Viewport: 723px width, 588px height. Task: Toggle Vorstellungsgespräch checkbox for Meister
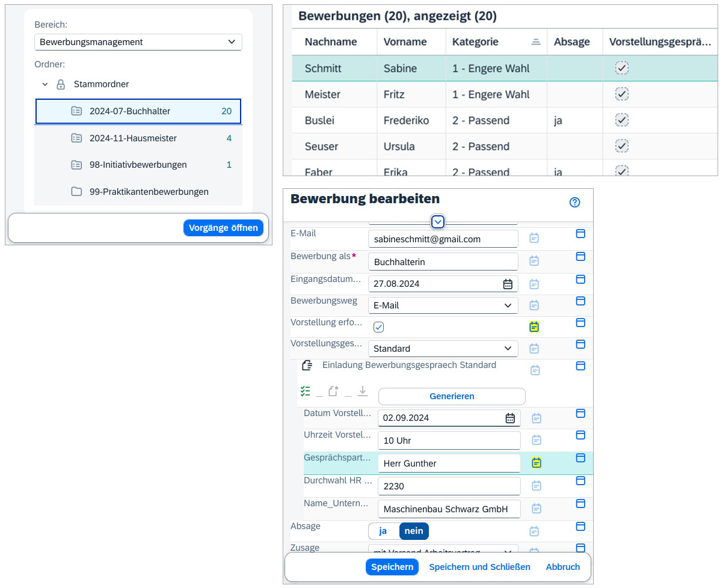[622, 94]
